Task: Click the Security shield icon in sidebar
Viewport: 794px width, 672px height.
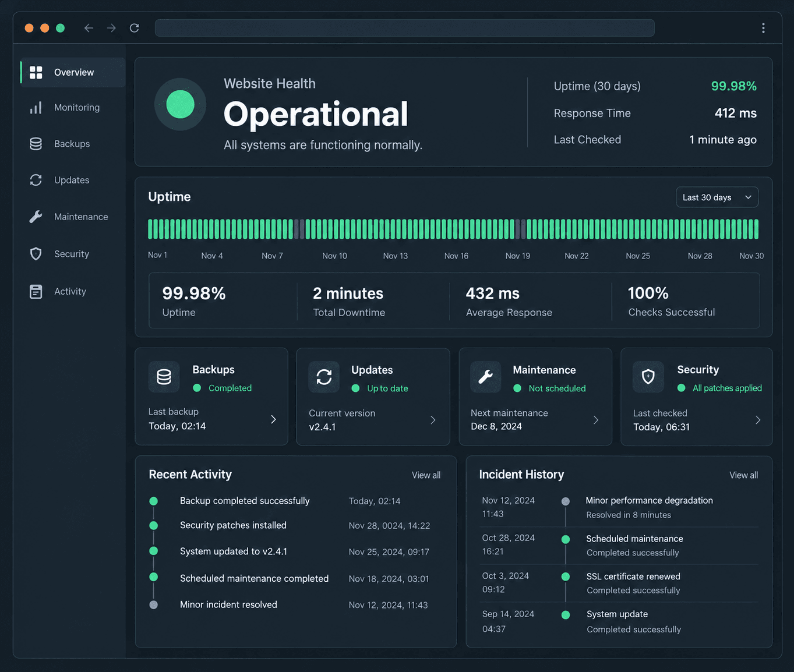Action: (36, 254)
